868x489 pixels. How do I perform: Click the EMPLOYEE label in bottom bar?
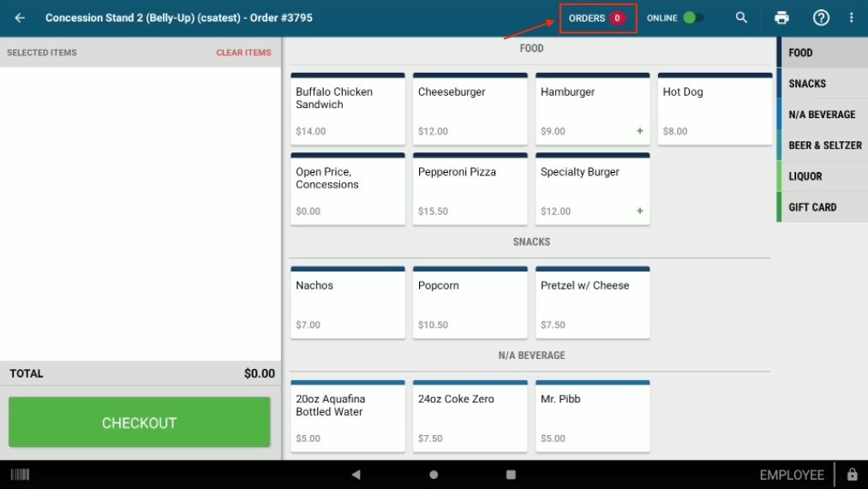click(792, 474)
